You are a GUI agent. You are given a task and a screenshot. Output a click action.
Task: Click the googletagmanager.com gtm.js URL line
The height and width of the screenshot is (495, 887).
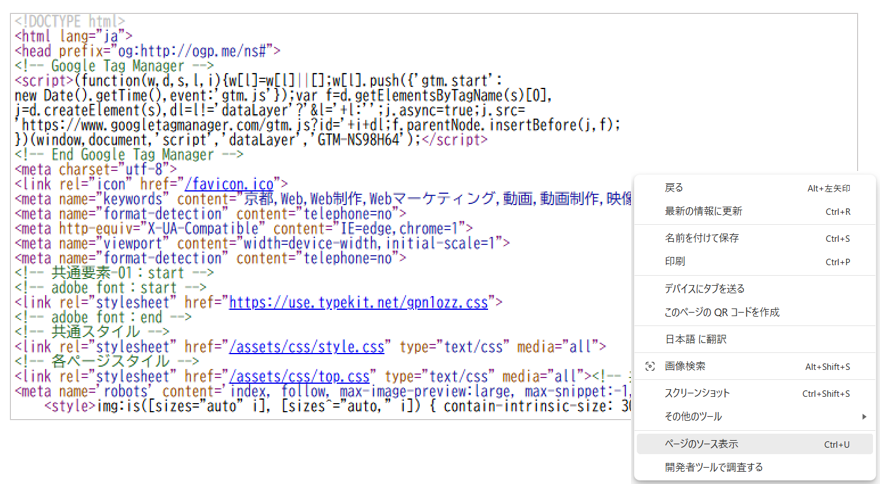(317, 125)
